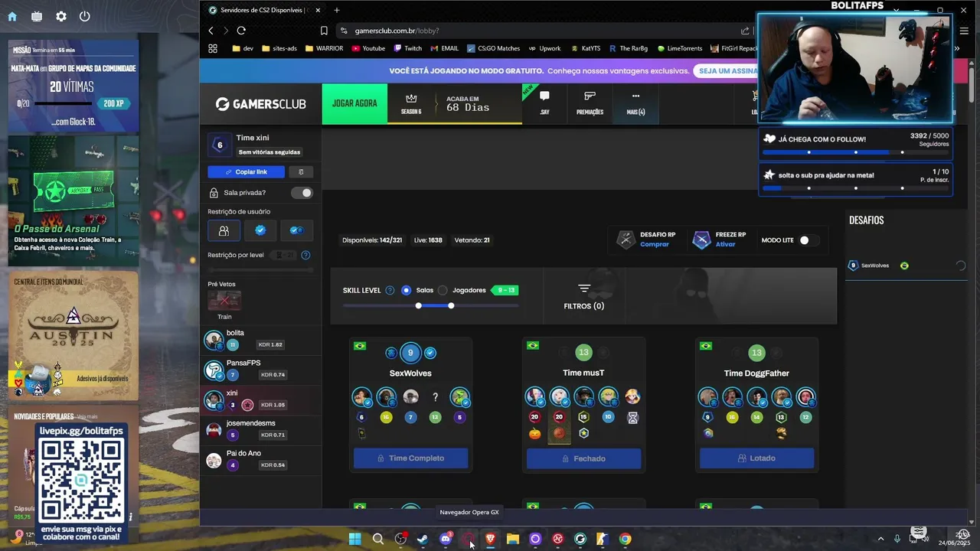Open the Filtros filter icon
980x551 pixels.
(x=584, y=289)
